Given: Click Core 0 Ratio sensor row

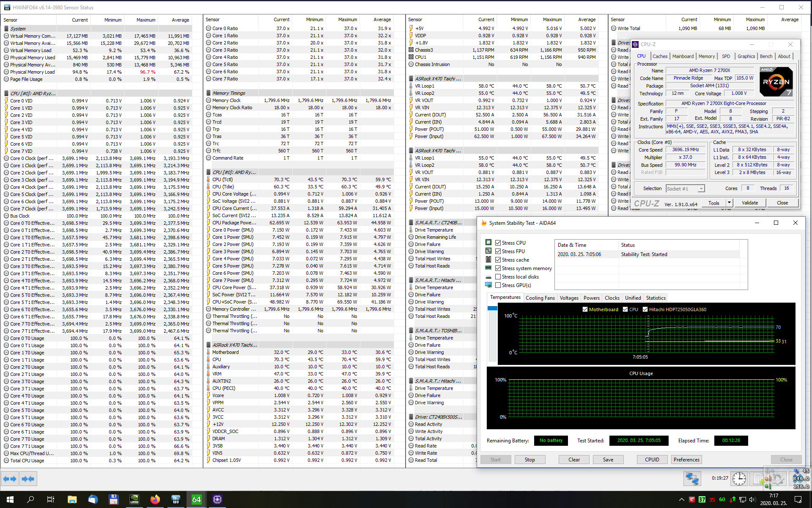Looking at the screenshot, I should point(225,29).
